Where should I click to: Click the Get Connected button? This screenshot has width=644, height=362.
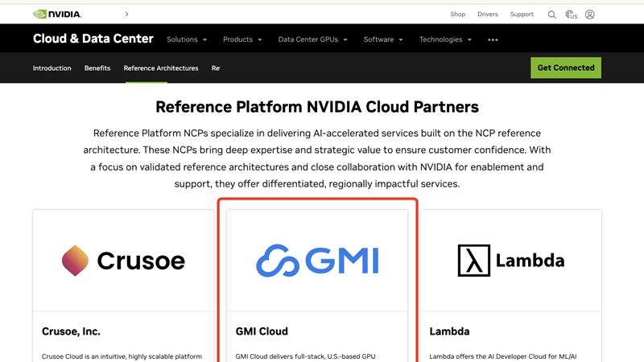point(566,68)
